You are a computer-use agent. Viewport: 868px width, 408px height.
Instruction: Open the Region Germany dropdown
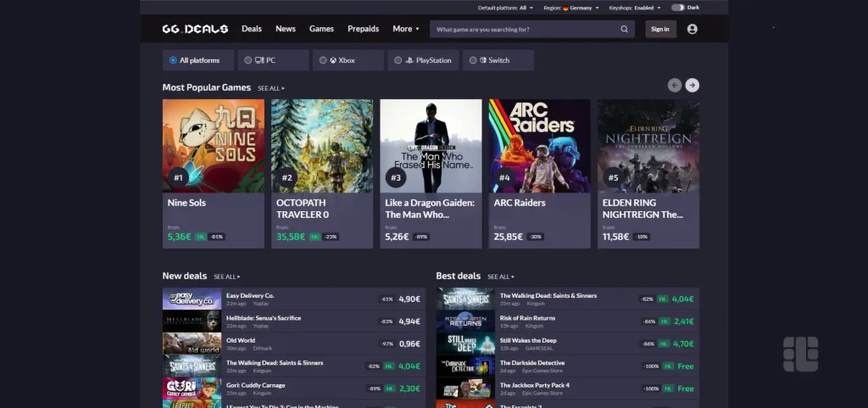click(x=571, y=8)
